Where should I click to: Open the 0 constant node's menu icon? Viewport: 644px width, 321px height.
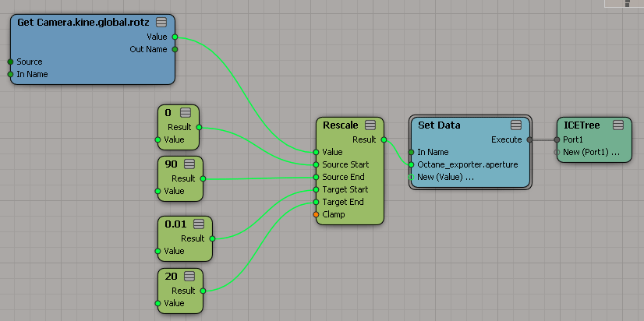186,112
